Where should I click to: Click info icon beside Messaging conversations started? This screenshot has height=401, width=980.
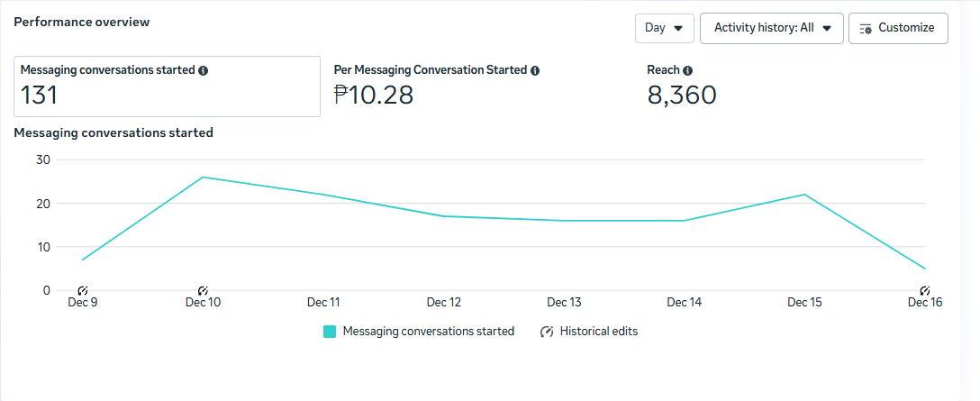click(204, 70)
